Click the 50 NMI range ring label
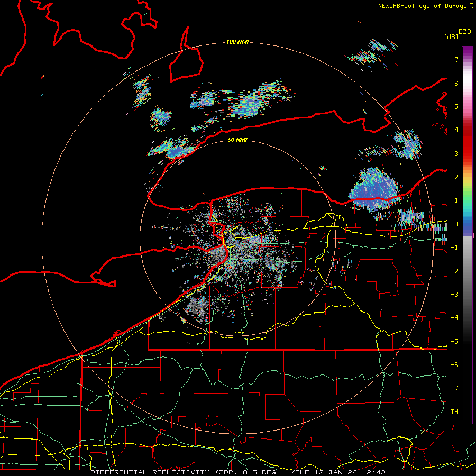This screenshot has height=476, width=476. pyautogui.click(x=237, y=140)
